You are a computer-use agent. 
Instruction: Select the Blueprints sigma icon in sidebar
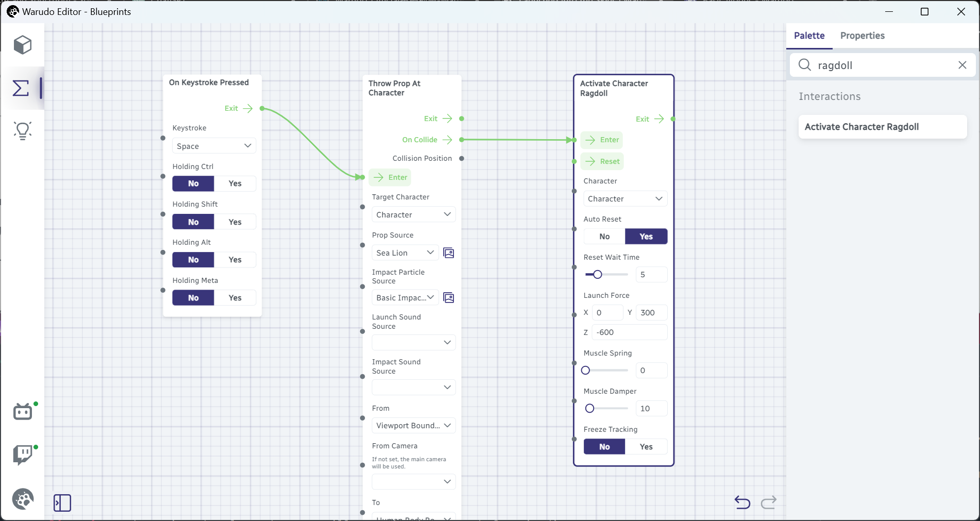[x=21, y=88]
